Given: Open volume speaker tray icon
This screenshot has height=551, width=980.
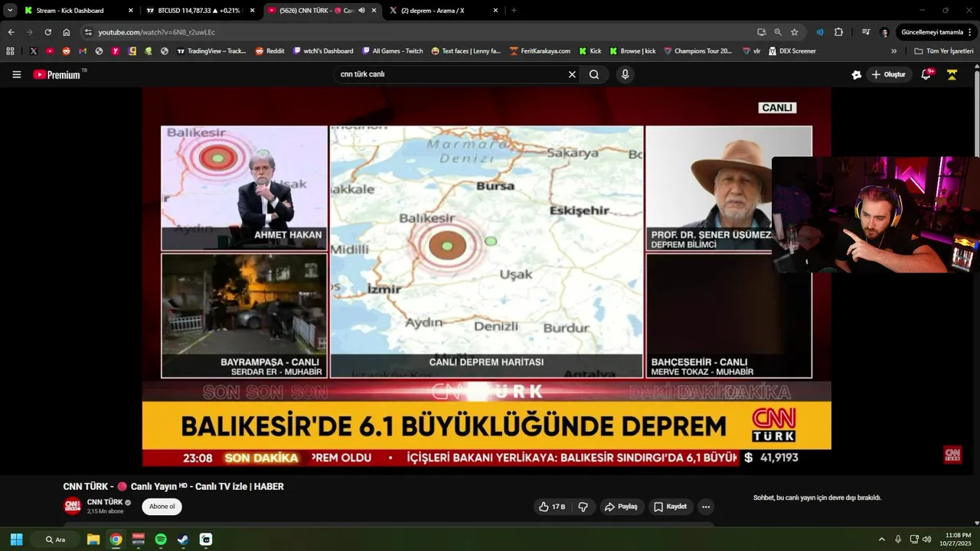Looking at the screenshot, I should (x=927, y=540).
